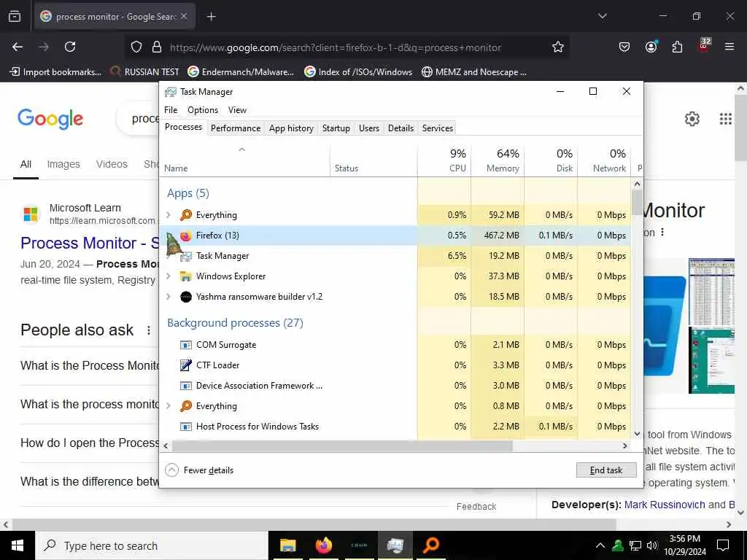Click the volume icon in system tray
Image resolution: width=747 pixels, height=560 pixels.
coord(652,545)
